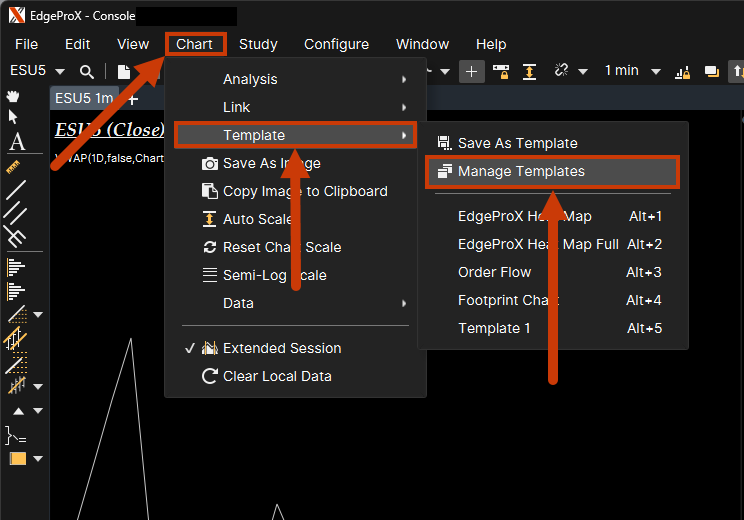The image size is (744, 520).
Task: Click the Save As Image camera icon
Action: click(x=210, y=163)
